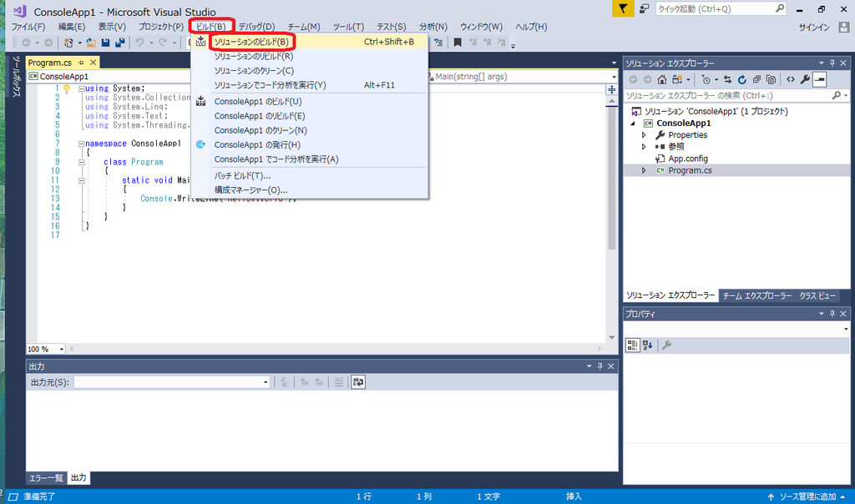Open the ファイル(F) menu
This screenshot has height=504, width=855.
point(28,27)
